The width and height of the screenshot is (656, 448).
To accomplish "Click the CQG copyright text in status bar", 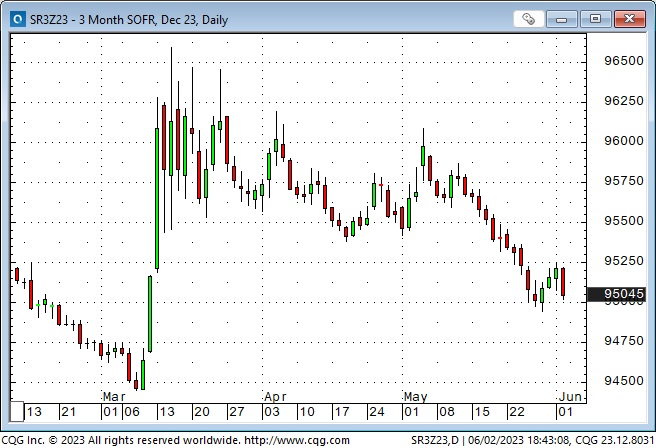I will 120,440.
